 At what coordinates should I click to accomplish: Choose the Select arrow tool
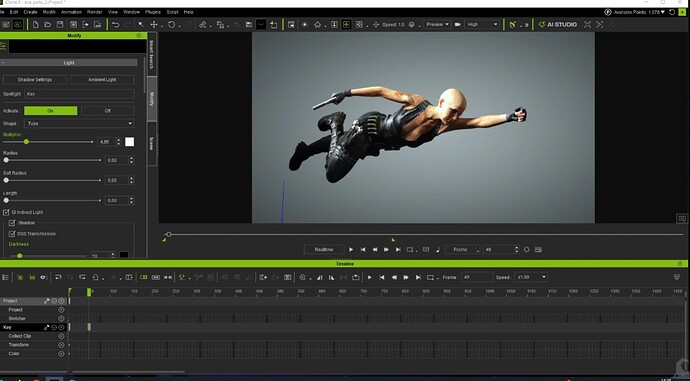[x=141, y=25]
